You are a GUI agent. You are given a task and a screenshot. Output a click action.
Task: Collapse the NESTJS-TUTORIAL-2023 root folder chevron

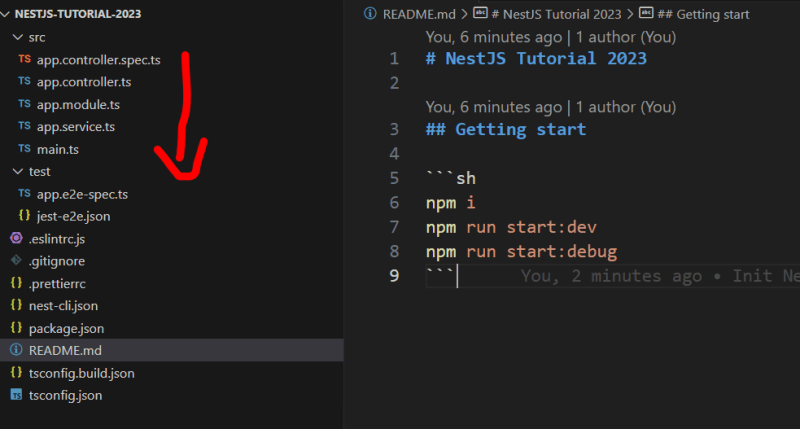6,14
